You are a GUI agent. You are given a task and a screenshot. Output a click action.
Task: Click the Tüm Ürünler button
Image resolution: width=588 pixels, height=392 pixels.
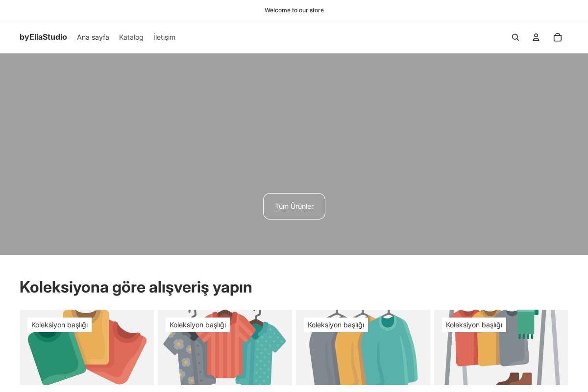[294, 206]
